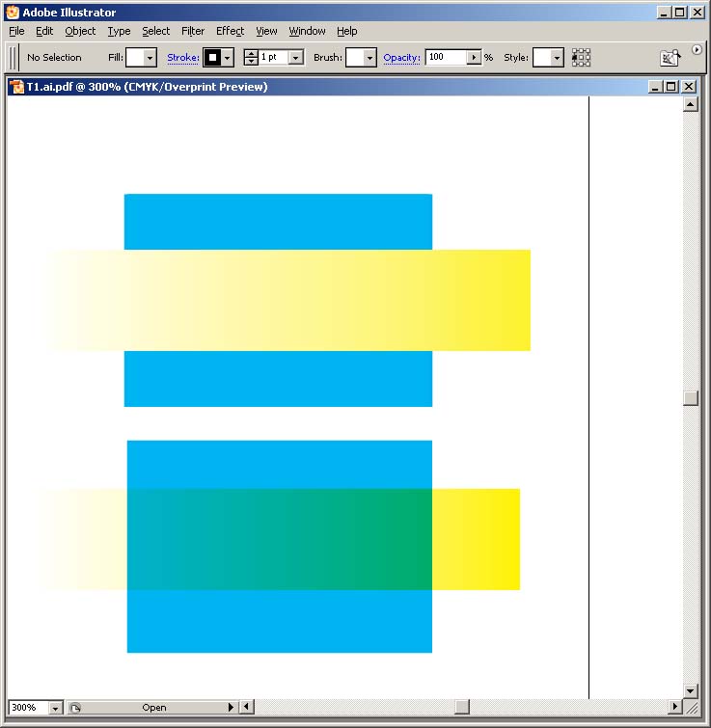Expand the Stroke color dropdown arrow
This screenshot has width=711, height=728.
(x=227, y=58)
